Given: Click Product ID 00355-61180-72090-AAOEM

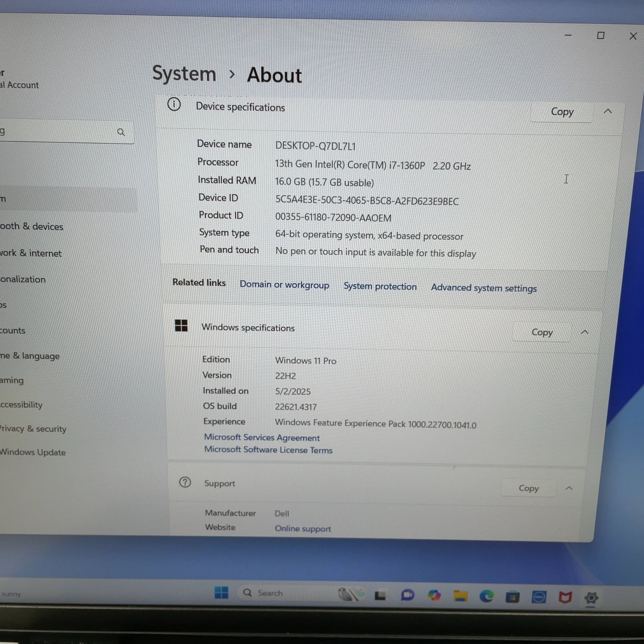Looking at the screenshot, I should tap(333, 218).
